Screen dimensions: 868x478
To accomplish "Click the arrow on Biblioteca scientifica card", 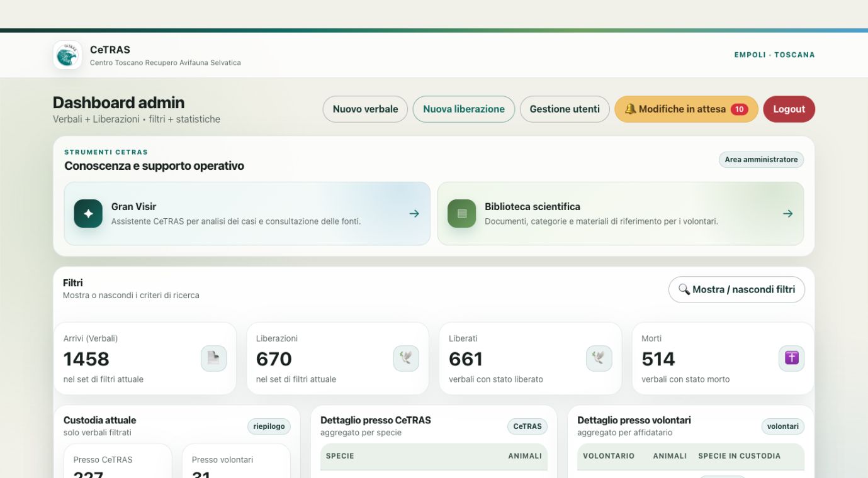I will (788, 214).
